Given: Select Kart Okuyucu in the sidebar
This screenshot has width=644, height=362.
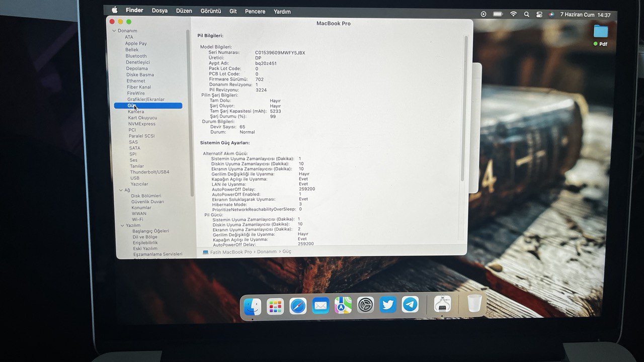Looking at the screenshot, I should pos(142,118).
